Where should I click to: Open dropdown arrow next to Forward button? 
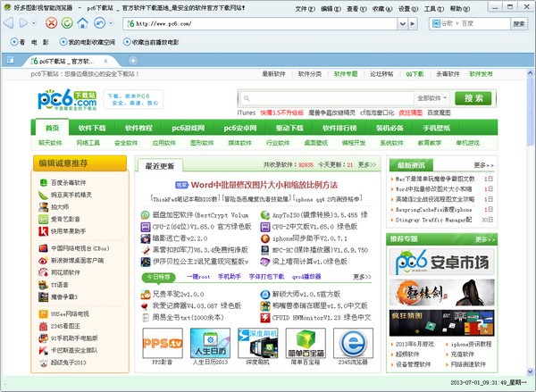[x=34, y=23]
